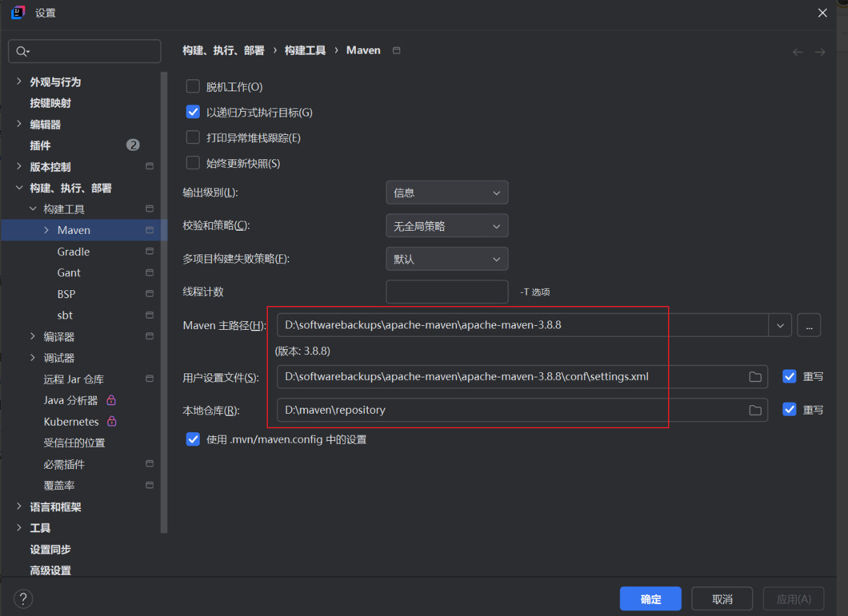Open the 输出级别 dropdown showing 信息

click(x=447, y=192)
